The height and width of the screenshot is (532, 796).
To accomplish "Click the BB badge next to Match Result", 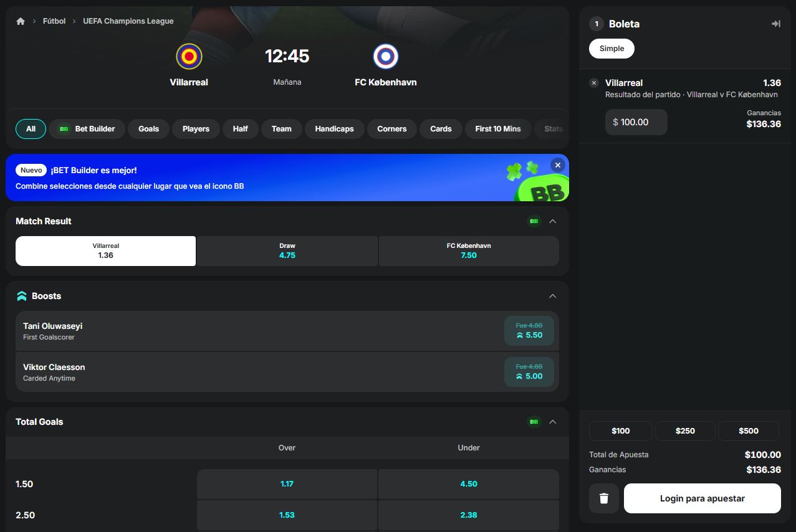I will [x=534, y=221].
